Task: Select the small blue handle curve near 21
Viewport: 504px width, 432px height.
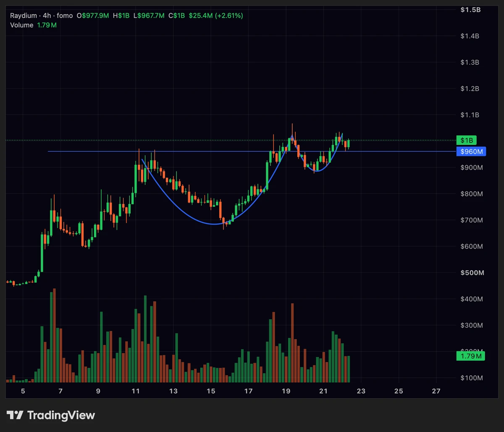Action: coord(318,171)
